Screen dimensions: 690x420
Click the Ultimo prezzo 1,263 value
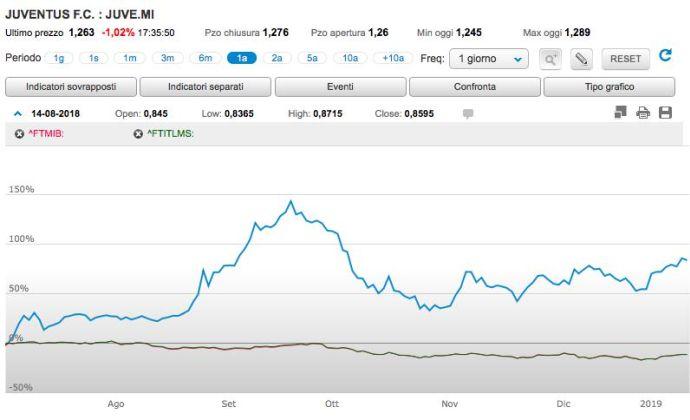point(81,33)
